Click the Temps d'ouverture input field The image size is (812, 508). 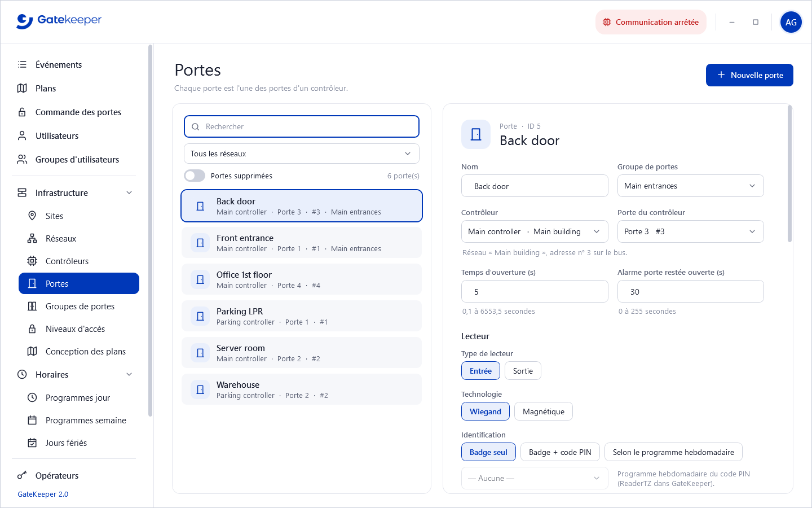click(535, 292)
